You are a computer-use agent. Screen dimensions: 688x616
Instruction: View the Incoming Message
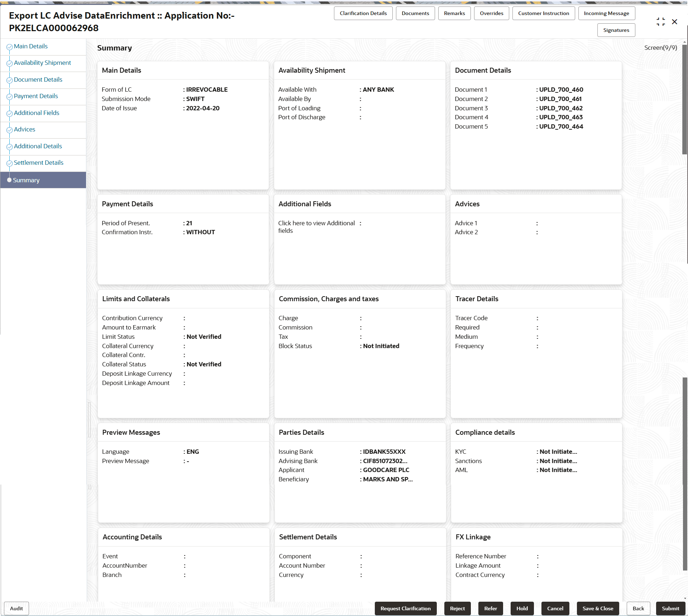(606, 13)
